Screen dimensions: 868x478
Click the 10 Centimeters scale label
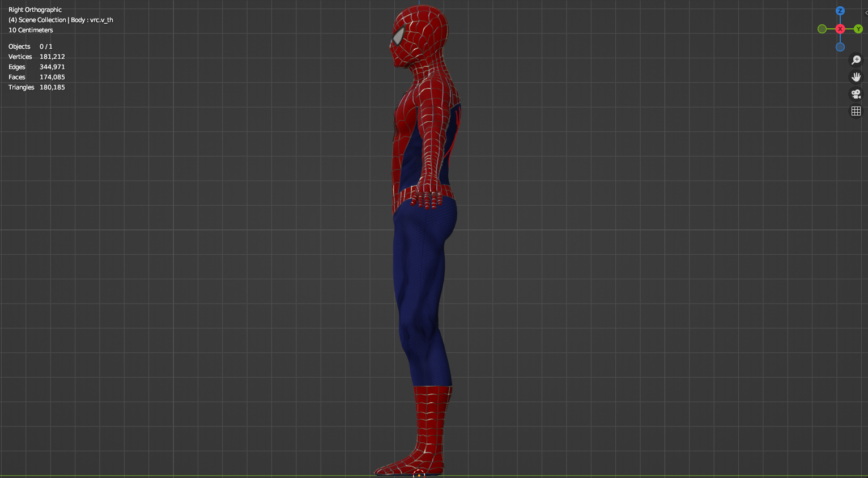coord(31,29)
